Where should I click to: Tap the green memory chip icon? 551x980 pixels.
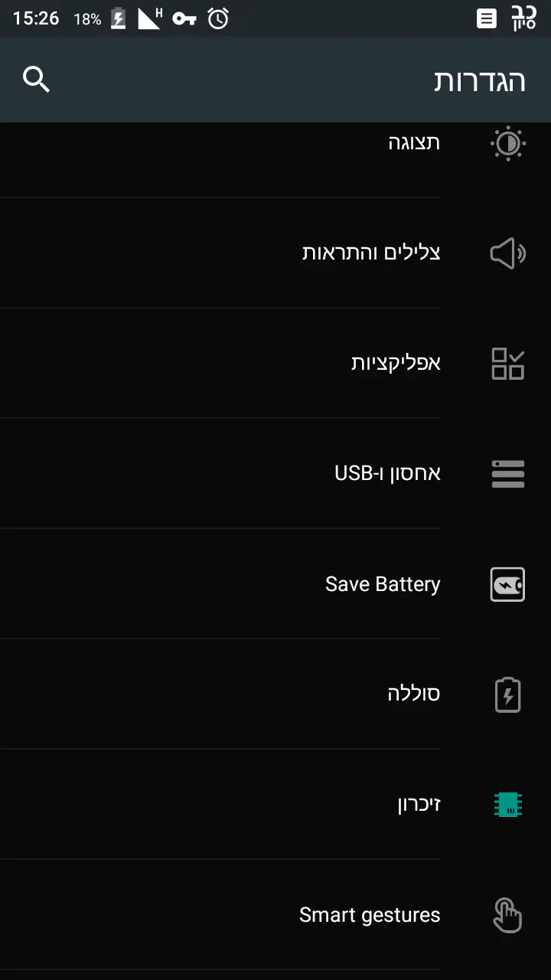pos(507,805)
